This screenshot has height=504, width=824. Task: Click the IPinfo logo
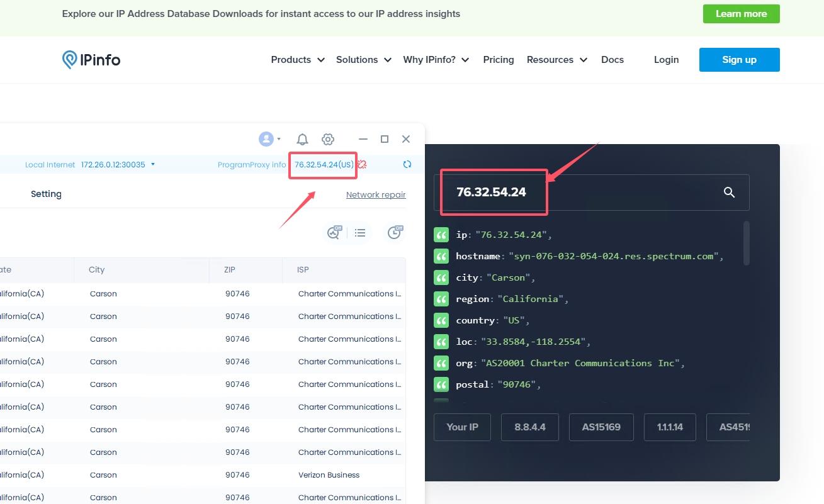point(91,60)
